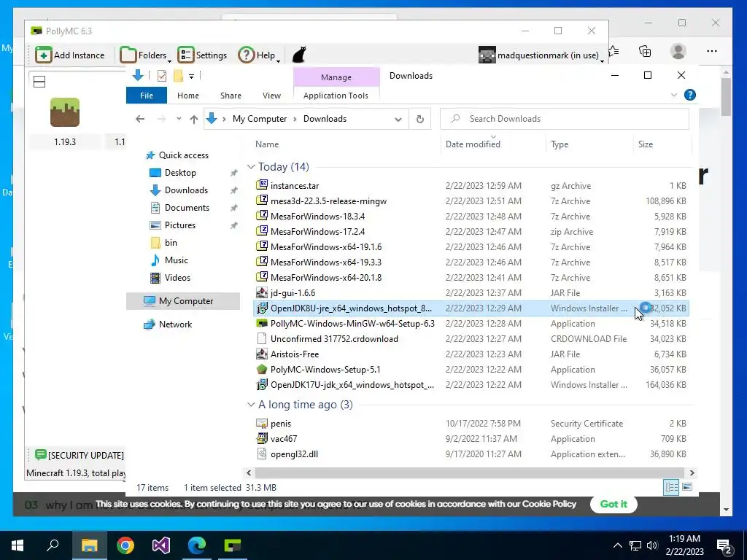747x560 pixels.
Task: Open the Home ribbon tab
Action: click(188, 96)
